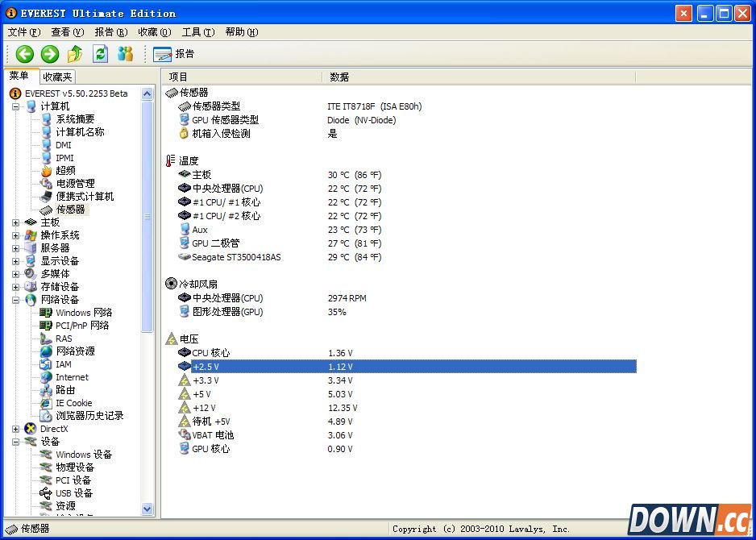
Task: Click the users icon in the toolbar
Action: pyautogui.click(x=125, y=54)
